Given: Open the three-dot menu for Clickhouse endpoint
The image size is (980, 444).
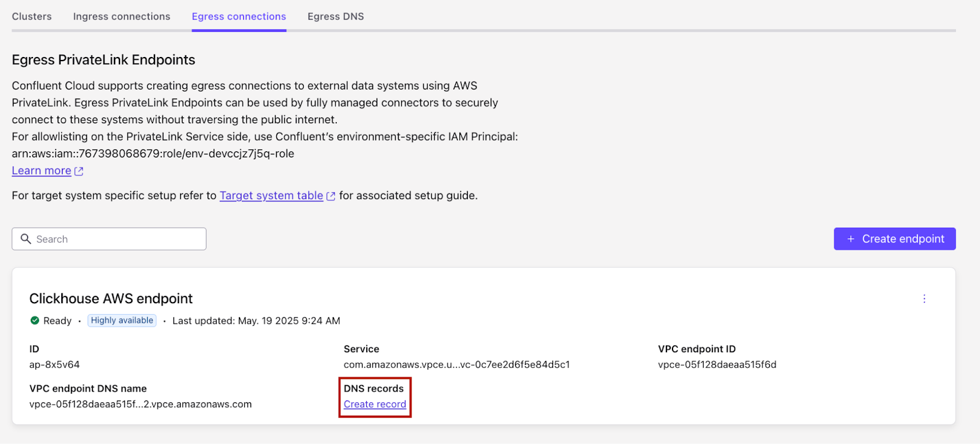Looking at the screenshot, I should pos(924,299).
